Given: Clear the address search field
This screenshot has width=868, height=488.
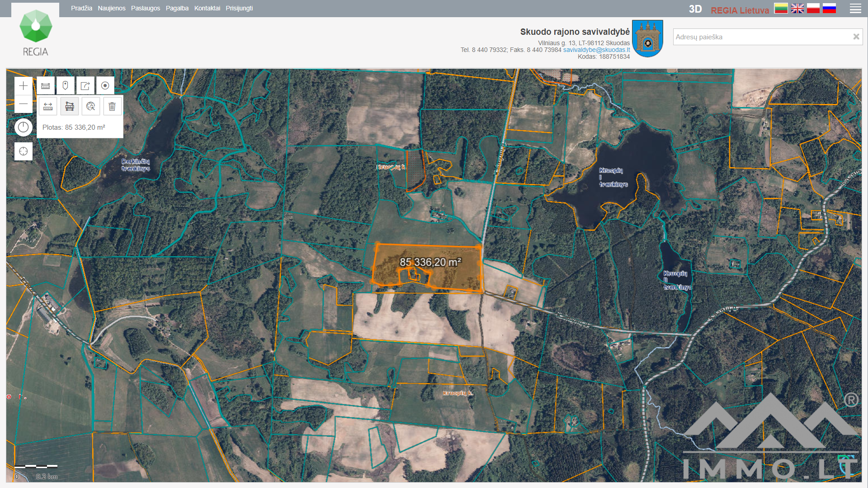Looking at the screenshot, I should coord(856,37).
